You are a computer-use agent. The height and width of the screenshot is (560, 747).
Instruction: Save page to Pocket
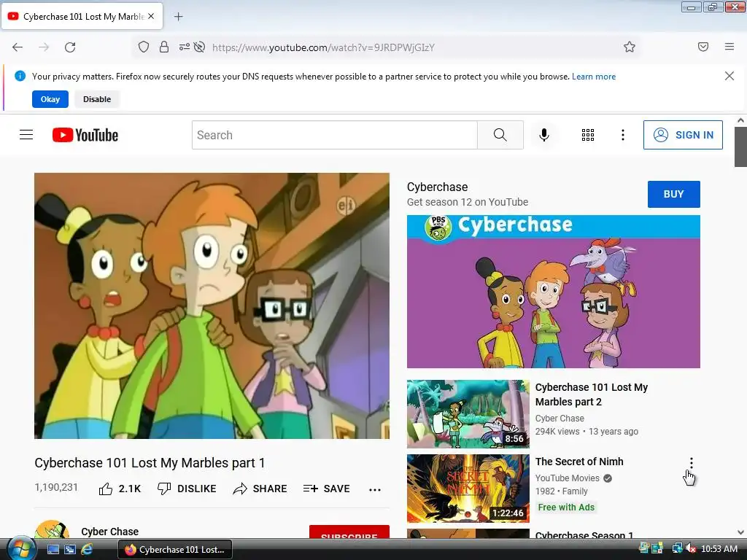703,47
